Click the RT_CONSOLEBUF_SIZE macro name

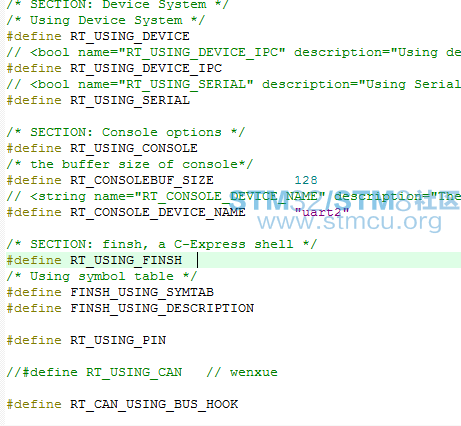click(x=142, y=180)
